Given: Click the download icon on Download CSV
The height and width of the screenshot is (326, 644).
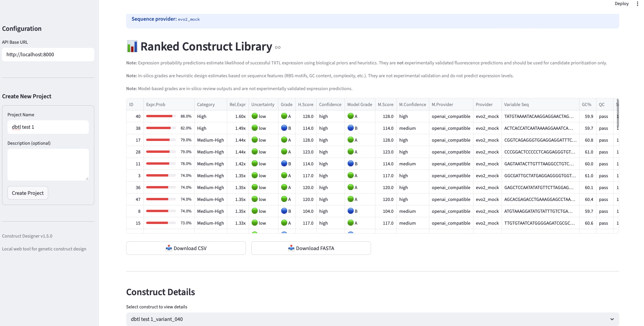Looking at the screenshot, I should [169, 248].
